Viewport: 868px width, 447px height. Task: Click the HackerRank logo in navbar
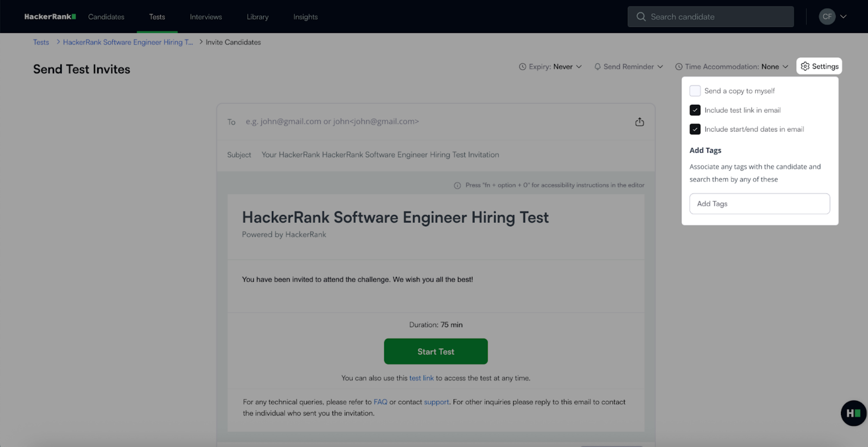coord(50,17)
